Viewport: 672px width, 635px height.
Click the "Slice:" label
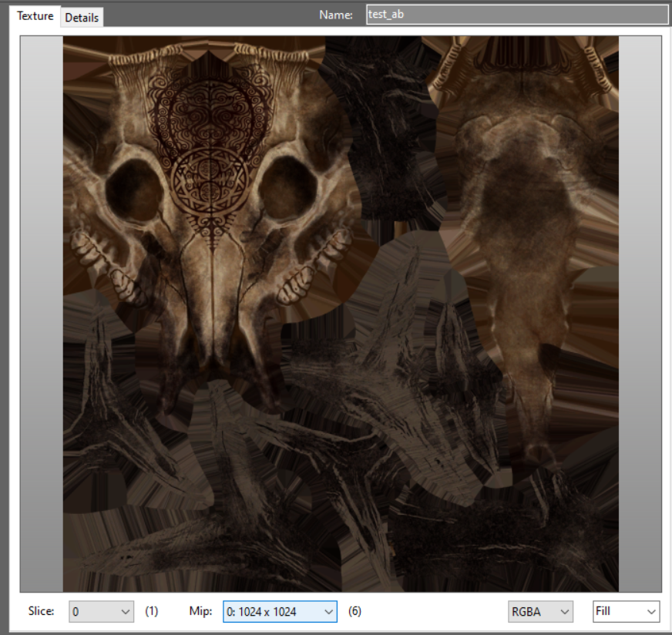pos(42,612)
